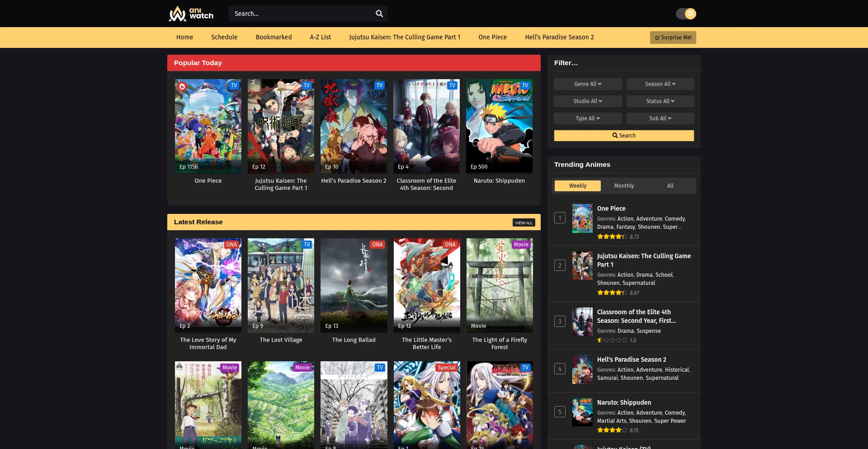Open Classroom of the Elite poster
The height and width of the screenshot is (449, 868).
coord(426,126)
